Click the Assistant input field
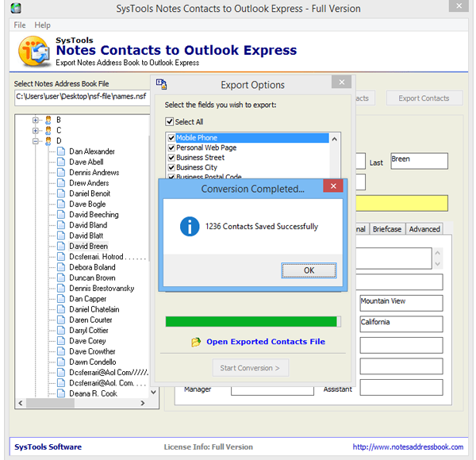This screenshot has height=460, width=476. (401, 387)
